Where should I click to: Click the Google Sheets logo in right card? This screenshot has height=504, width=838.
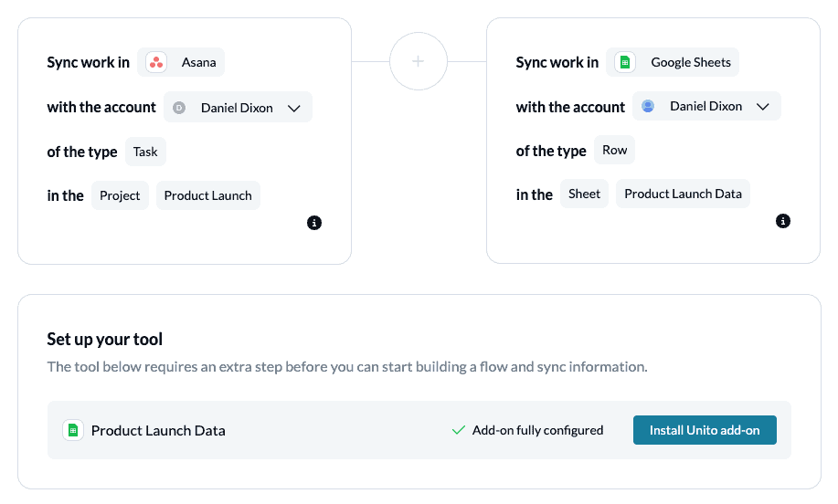tap(625, 62)
